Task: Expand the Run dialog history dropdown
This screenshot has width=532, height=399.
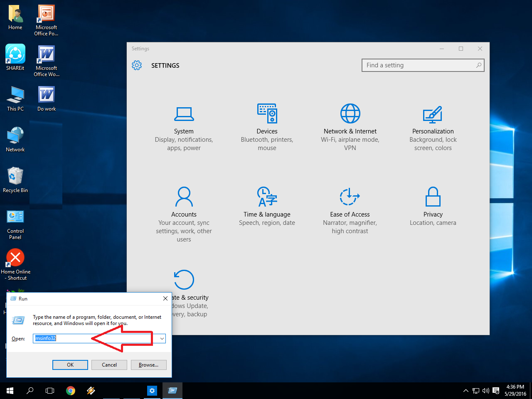Action: point(162,338)
